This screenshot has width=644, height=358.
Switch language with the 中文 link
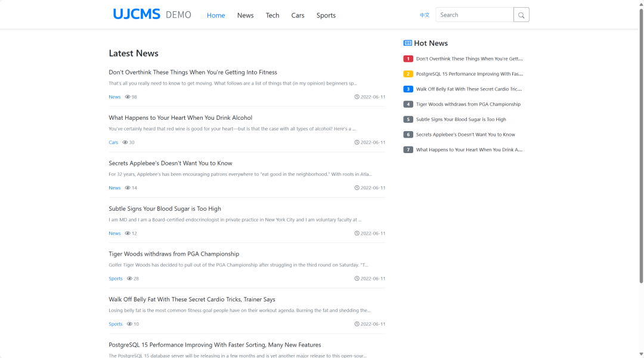pos(425,15)
